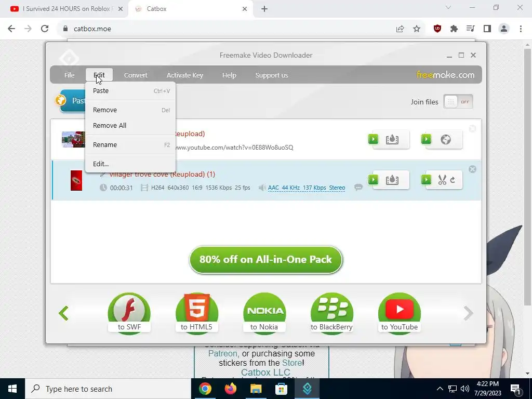Remove the villager trove cove video with X
The height and width of the screenshot is (399, 532).
[472, 169]
